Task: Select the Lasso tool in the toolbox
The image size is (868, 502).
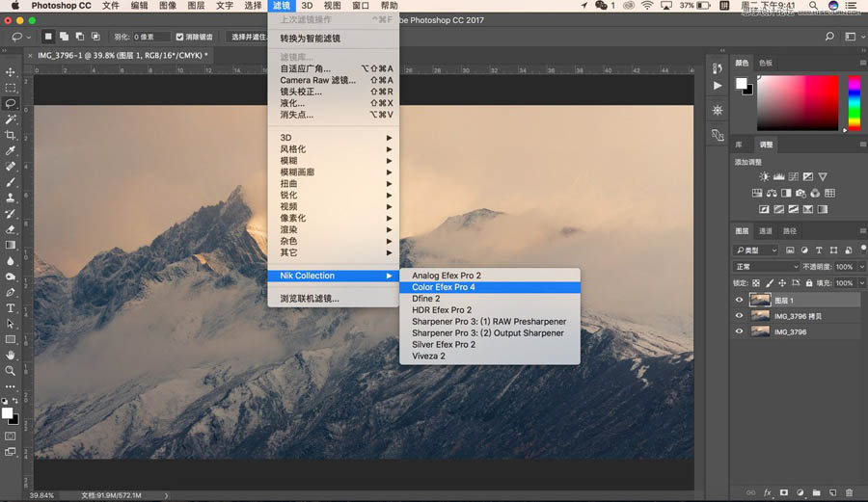Action: (x=11, y=103)
